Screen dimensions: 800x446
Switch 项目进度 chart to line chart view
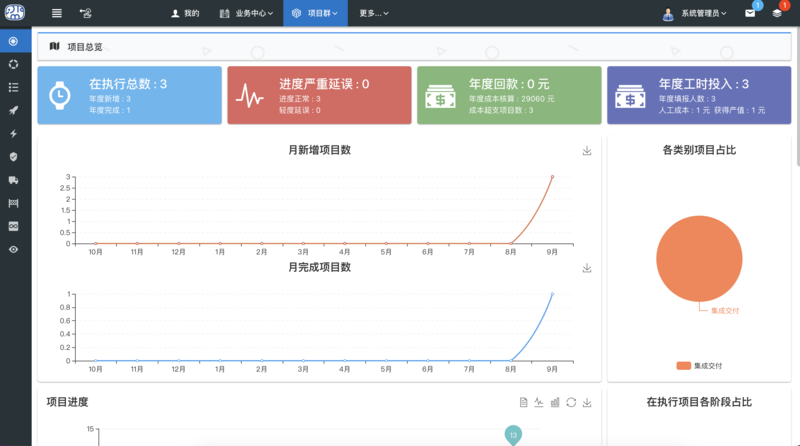539,402
